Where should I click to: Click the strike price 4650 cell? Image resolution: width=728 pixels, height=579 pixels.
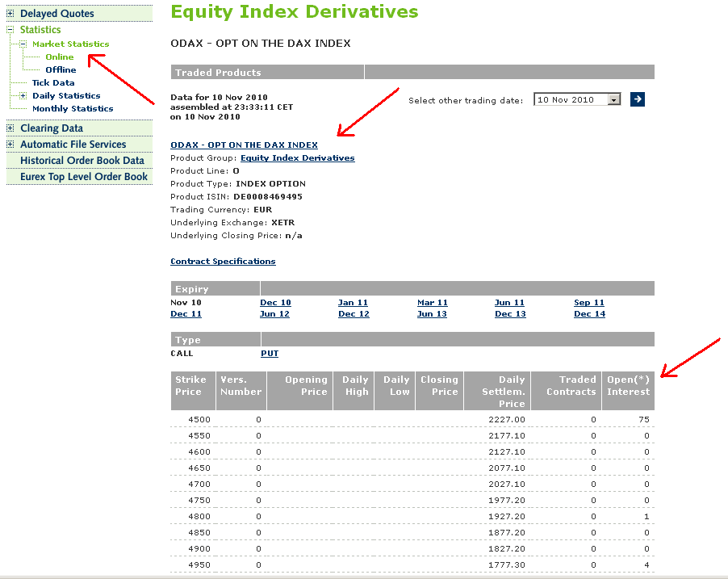tap(199, 468)
